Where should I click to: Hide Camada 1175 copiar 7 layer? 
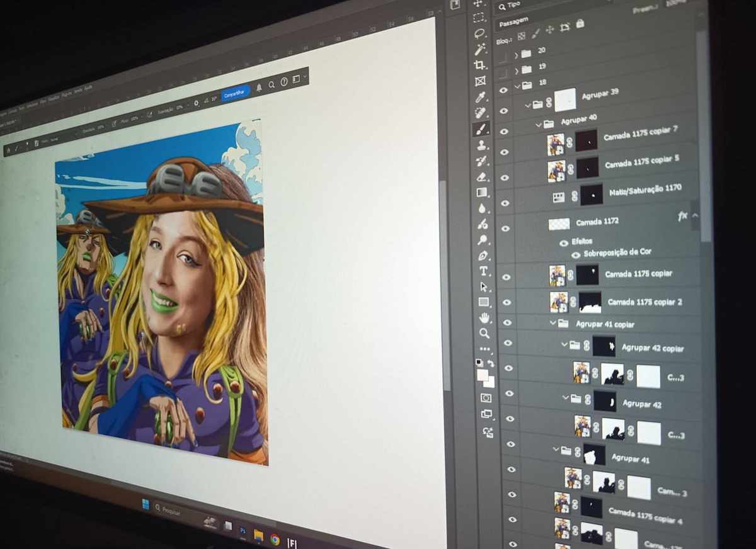point(505,153)
